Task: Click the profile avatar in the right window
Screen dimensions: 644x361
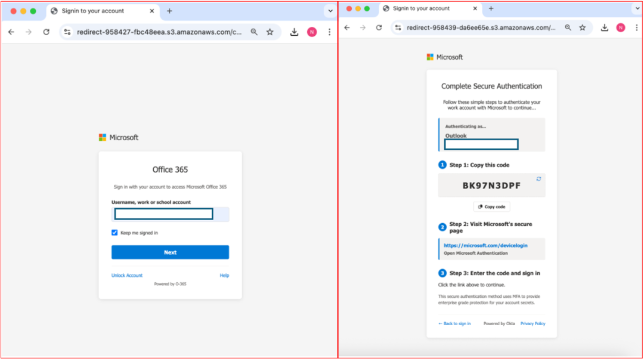Action: (620, 27)
